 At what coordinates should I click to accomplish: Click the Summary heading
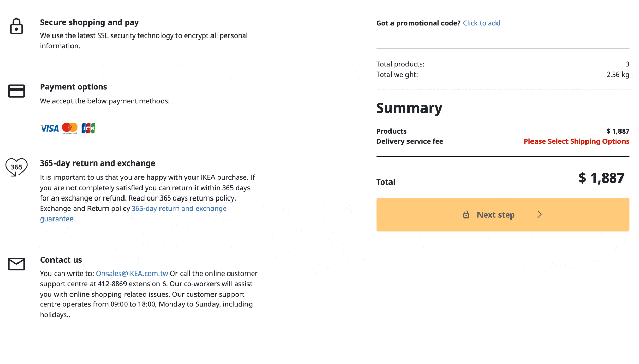(409, 108)
